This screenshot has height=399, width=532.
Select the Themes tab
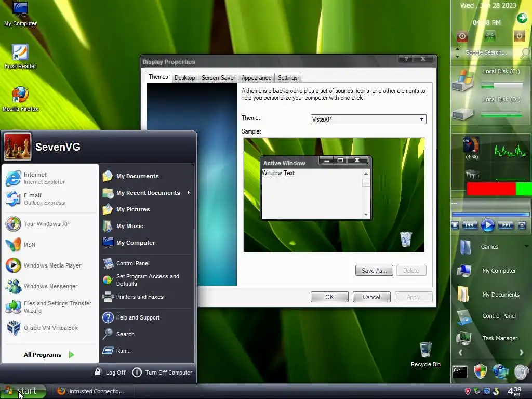pos(158,77)
